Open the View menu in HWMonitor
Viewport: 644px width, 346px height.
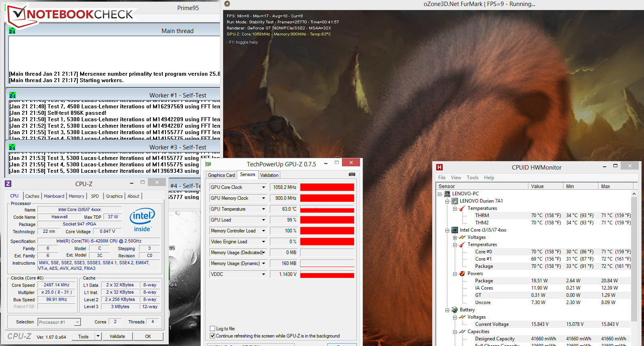[456, 177]
